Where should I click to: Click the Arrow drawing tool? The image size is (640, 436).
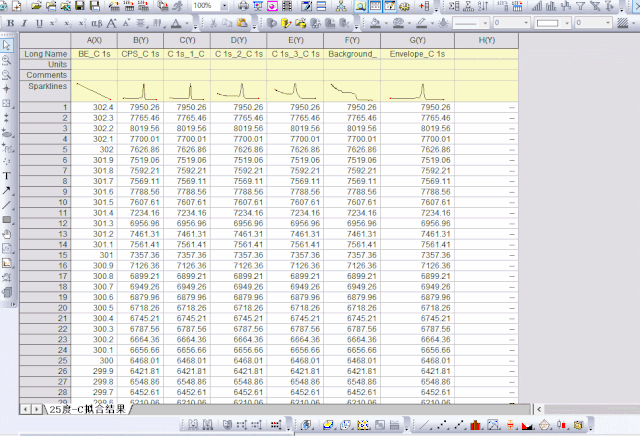[x=7, y=190]
